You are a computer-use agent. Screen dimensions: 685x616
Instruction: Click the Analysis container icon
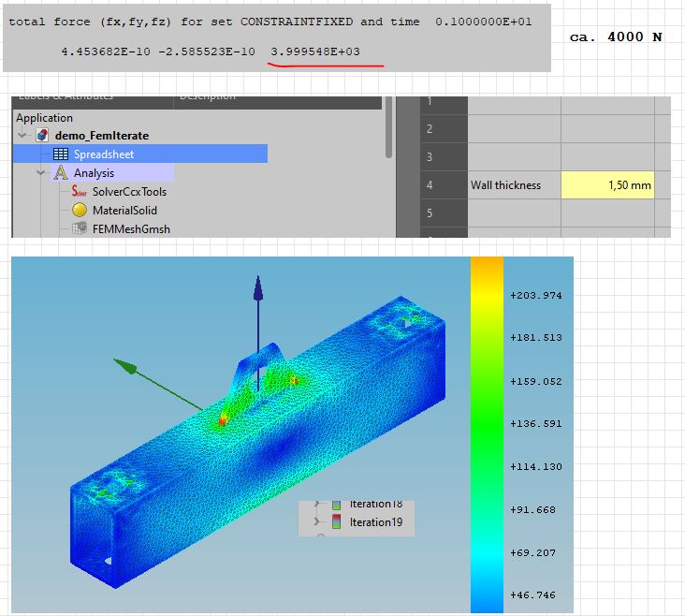(x=61, y=173)
